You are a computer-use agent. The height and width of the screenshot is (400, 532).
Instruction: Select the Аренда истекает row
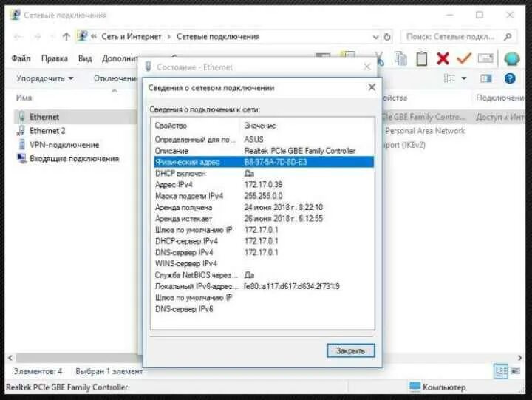tap(264, 218)
